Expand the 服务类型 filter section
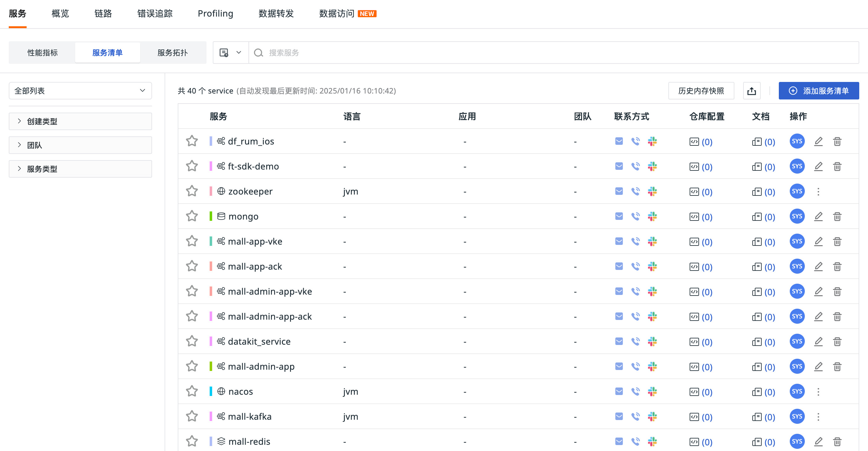 click(80, 169)
